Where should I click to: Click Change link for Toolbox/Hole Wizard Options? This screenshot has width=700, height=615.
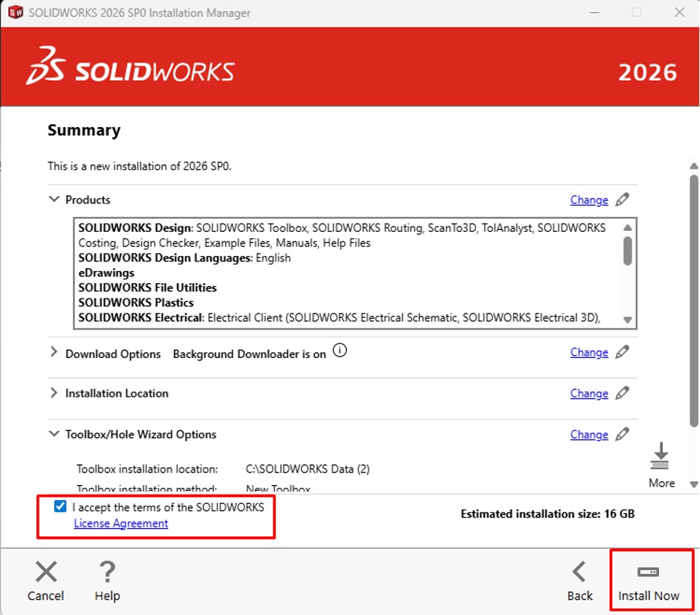589,435
